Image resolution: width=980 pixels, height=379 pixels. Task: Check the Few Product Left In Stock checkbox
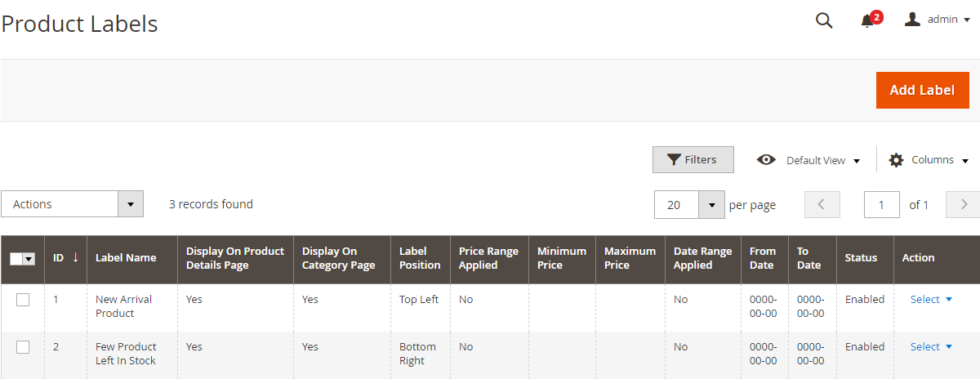coord(23,347)
